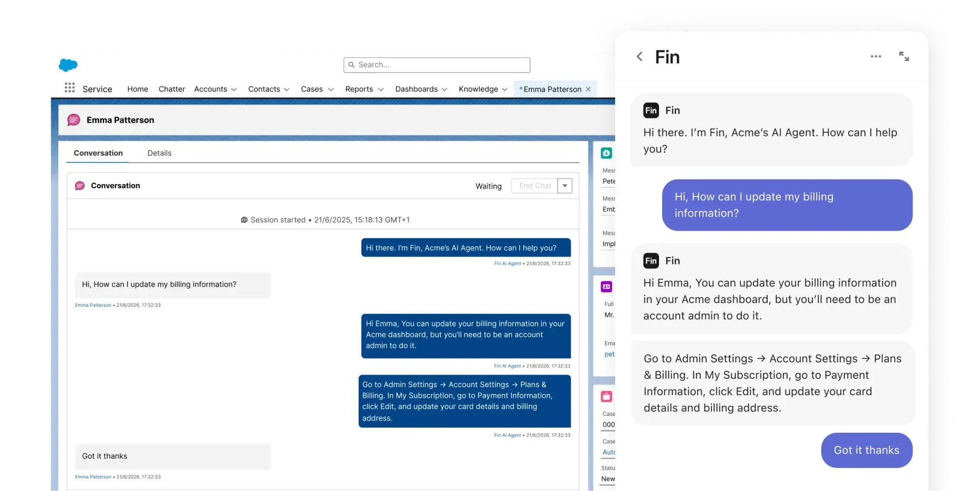The image size is (980, 491).
Task: Click the green messaging user sidebar icon
Action: point(606,153)
